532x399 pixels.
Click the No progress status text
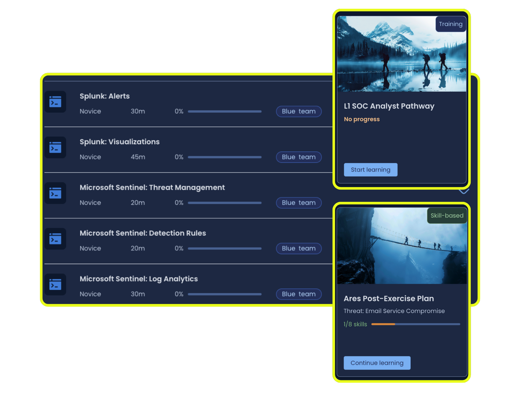click(x=362, y=119)
